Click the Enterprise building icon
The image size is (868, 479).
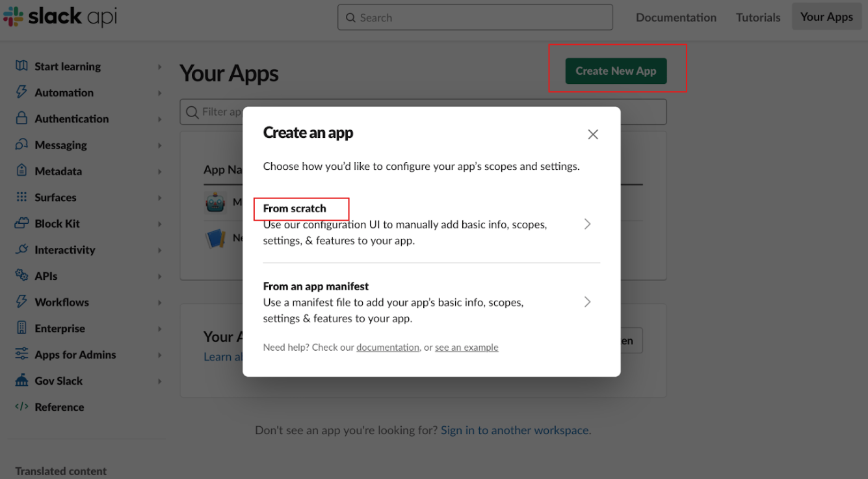click(21, 328)
